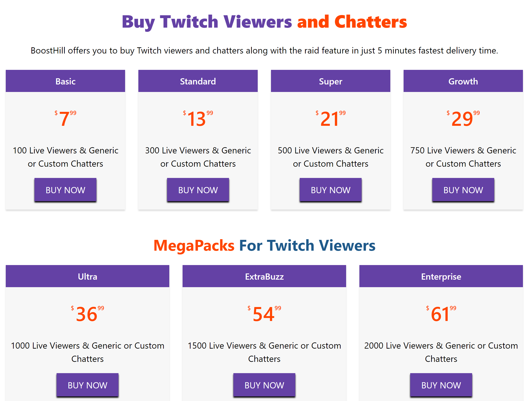This screenshot has height=401, width=532.
Task: Buy the Ultra MegaPack
Action: pos(88,385)
